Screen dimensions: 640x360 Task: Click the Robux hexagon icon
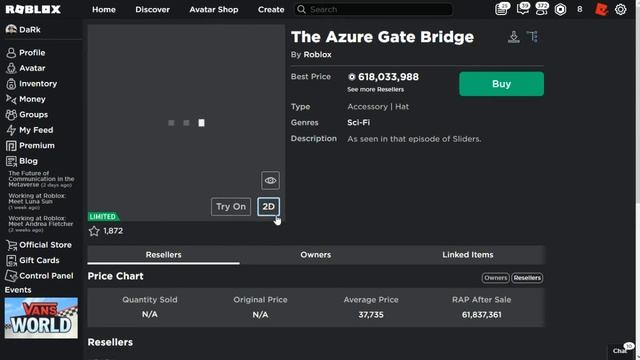pyautogui.click(x=560, y=9)
